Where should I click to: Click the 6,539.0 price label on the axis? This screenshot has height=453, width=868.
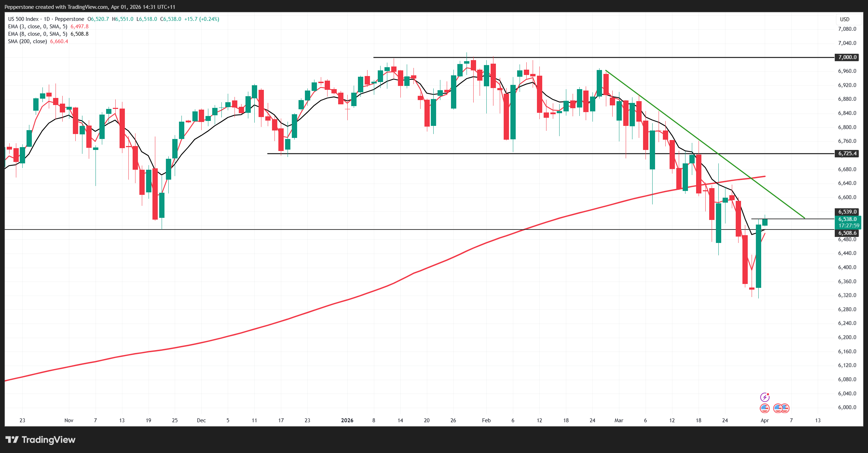(847, 212)
